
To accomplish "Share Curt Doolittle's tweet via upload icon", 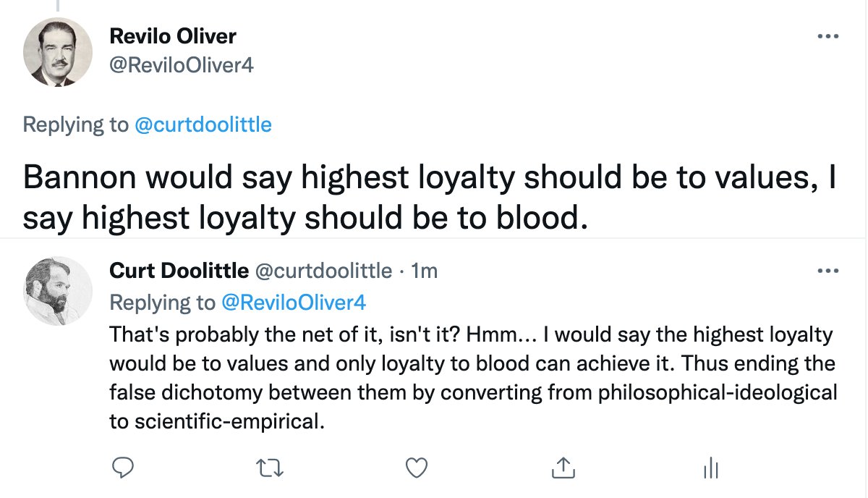I will tap(563, 468).
